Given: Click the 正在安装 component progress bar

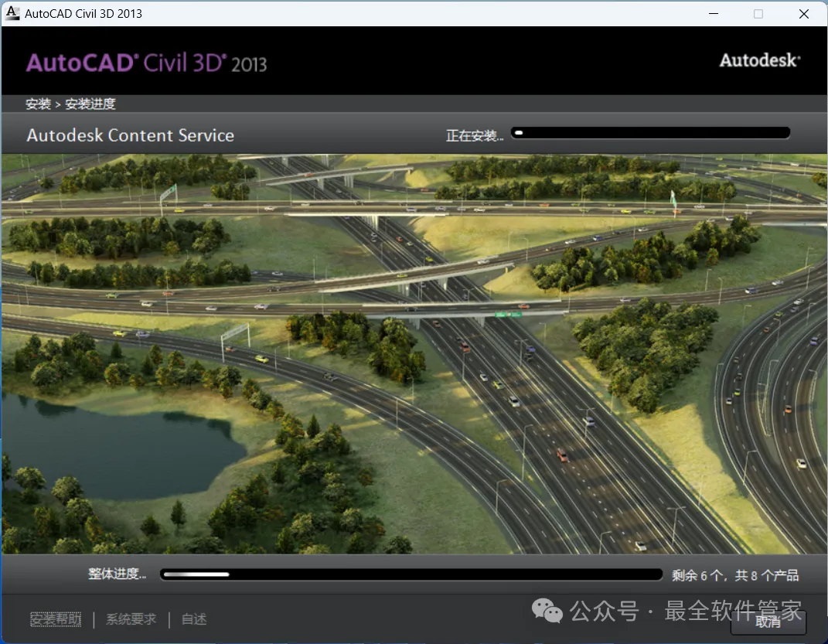Looking at the screenshot, I should click(651, 132).
